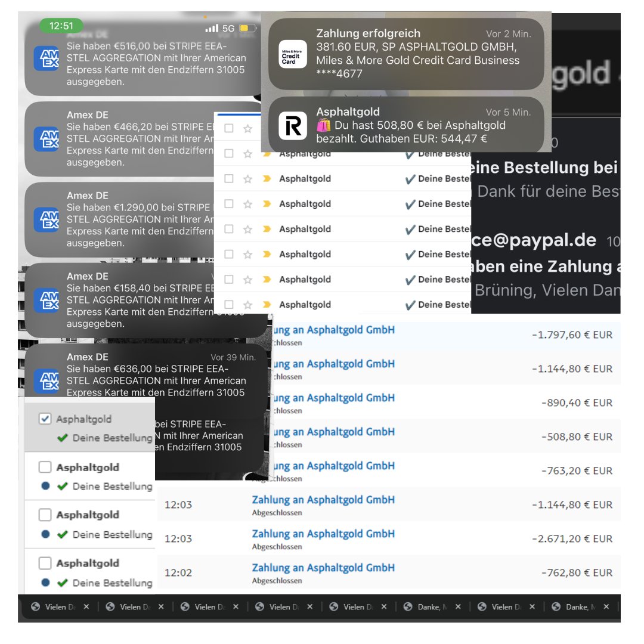Uncheck the ticked Asphaltgold mail checkbox
The height and width of the screenshot is (644, 644).
coord(45,419)
